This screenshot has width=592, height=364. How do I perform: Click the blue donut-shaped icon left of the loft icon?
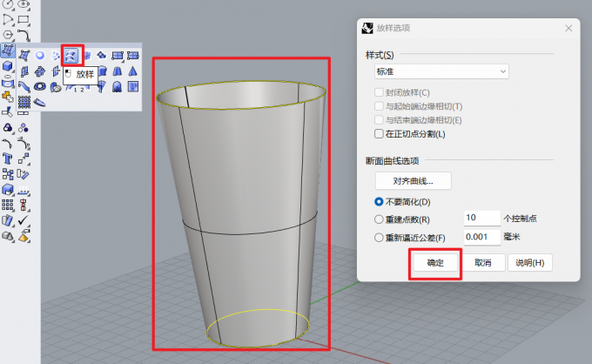pyautogui.click(x=40, y=56)
